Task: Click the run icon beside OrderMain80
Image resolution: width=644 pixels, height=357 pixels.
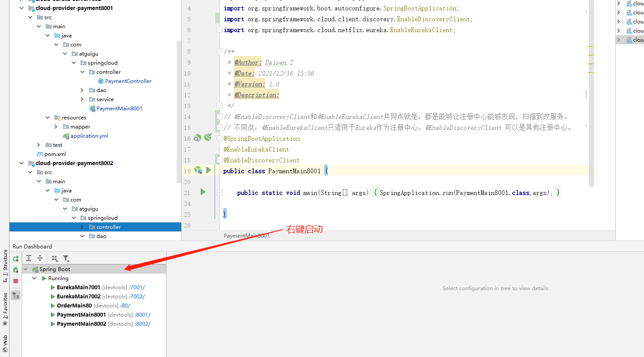Action: [53, 306]
